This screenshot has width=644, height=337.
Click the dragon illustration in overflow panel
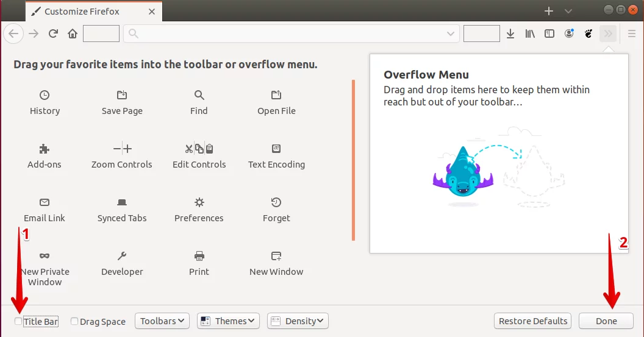point(463,172)
